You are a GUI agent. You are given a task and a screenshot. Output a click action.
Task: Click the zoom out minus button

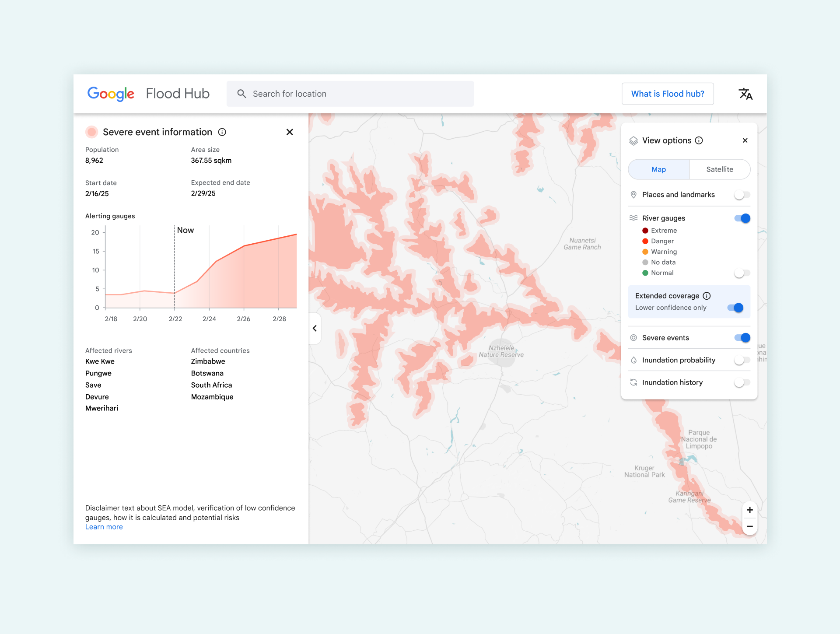pyautogui.click(x=750, y=526)
